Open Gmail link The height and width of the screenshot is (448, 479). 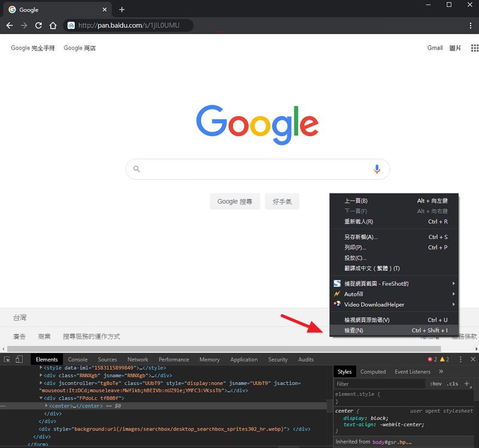click(x=435, y=48)
